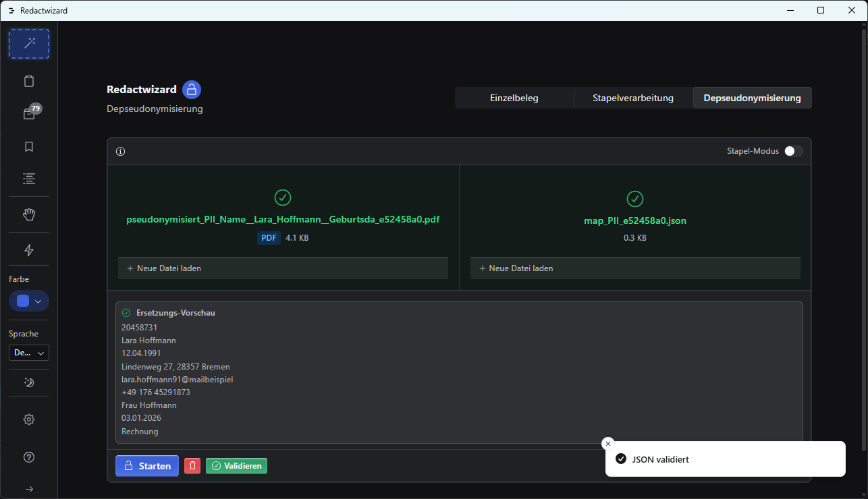
Task: Click the Starten button
Action: [x=147, y=466]
